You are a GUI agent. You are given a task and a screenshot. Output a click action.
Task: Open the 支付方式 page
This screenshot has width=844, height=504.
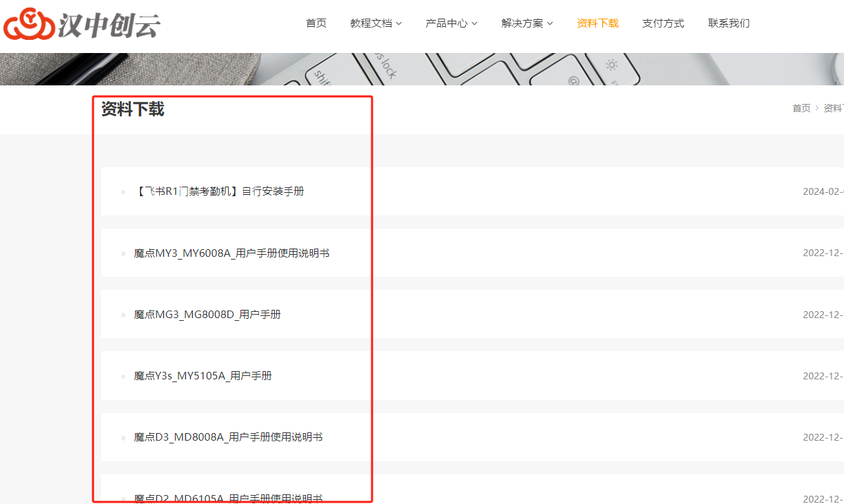pos(663,23)
